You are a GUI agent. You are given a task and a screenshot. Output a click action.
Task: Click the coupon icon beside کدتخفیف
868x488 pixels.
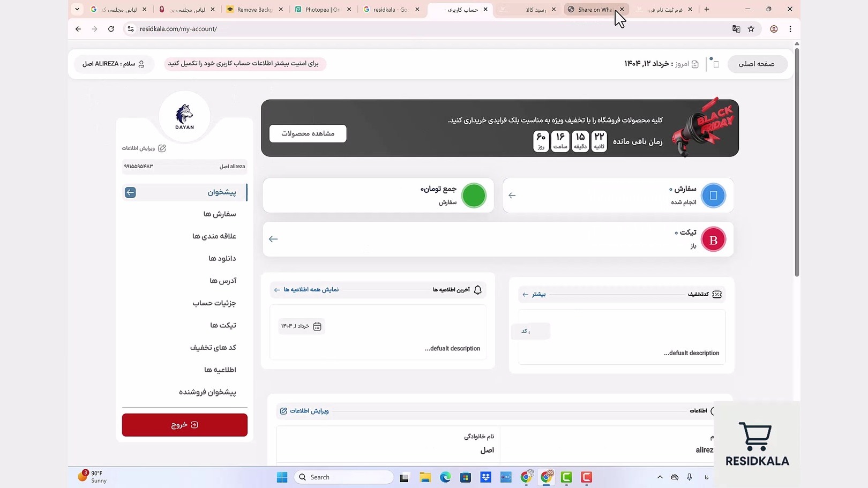pyautogui.click(x=717, y=294)
